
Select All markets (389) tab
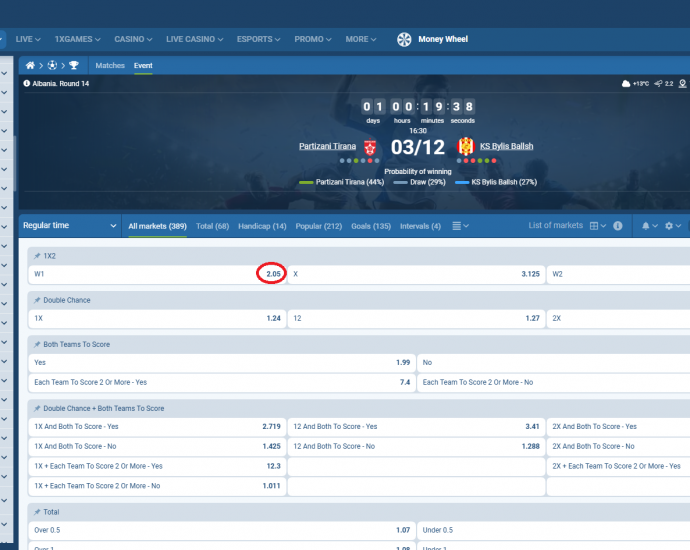(158, 226)
